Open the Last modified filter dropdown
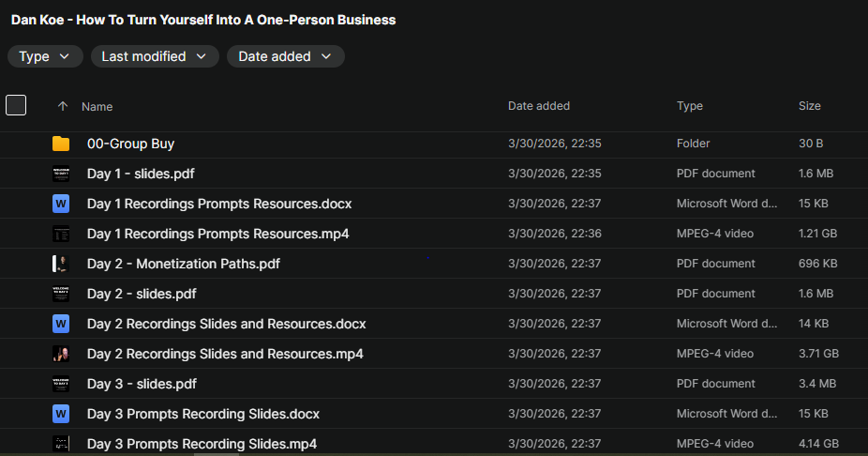The height and width of the screenshot is (456, 868). [x=155, y=56]
